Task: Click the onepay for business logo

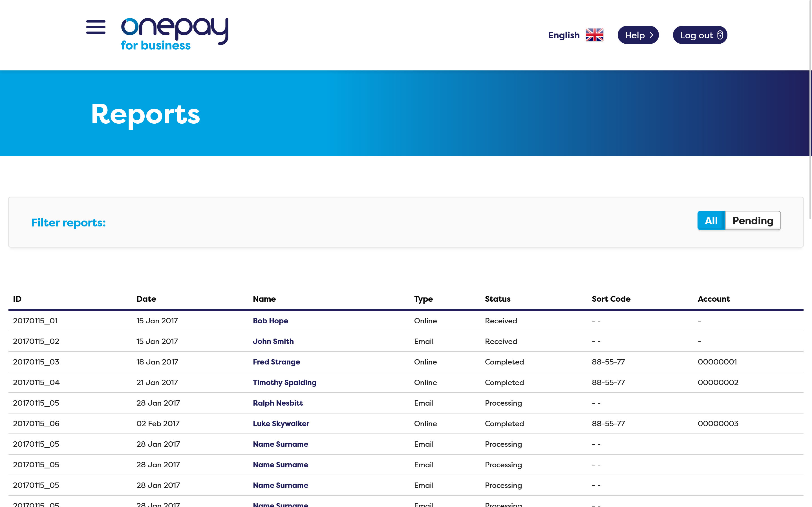Action: pyautogui.click(x=175, y=34)
